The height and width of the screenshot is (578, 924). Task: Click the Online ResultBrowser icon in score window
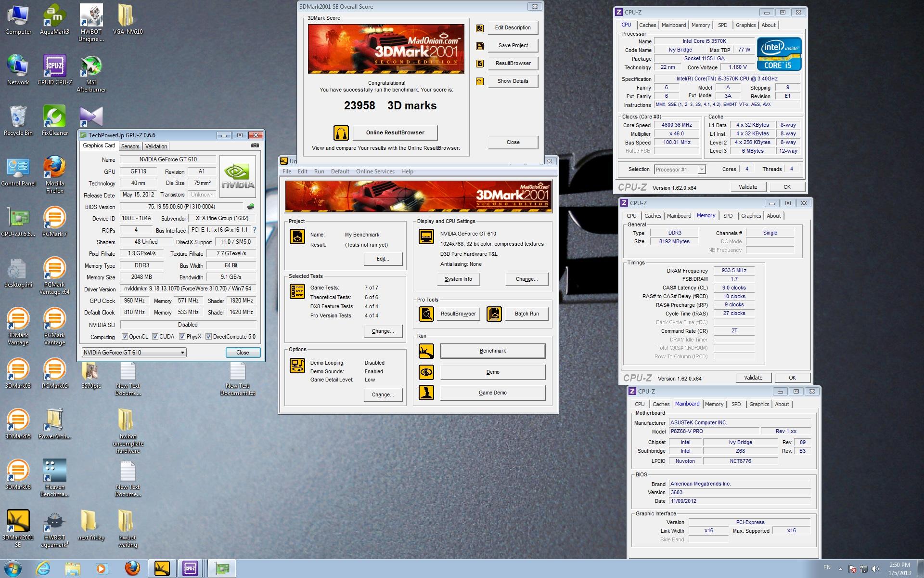pyautogui.click(x=341, y=133)
